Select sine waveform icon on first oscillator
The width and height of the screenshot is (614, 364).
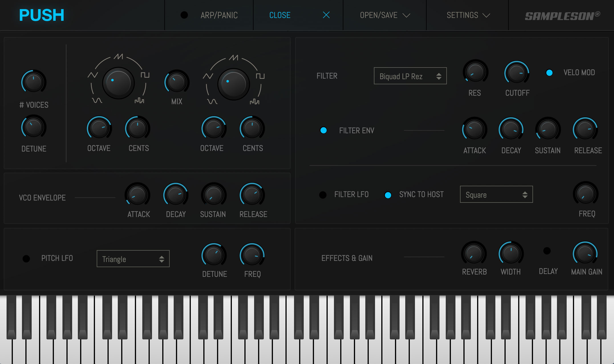pos(97,101)
